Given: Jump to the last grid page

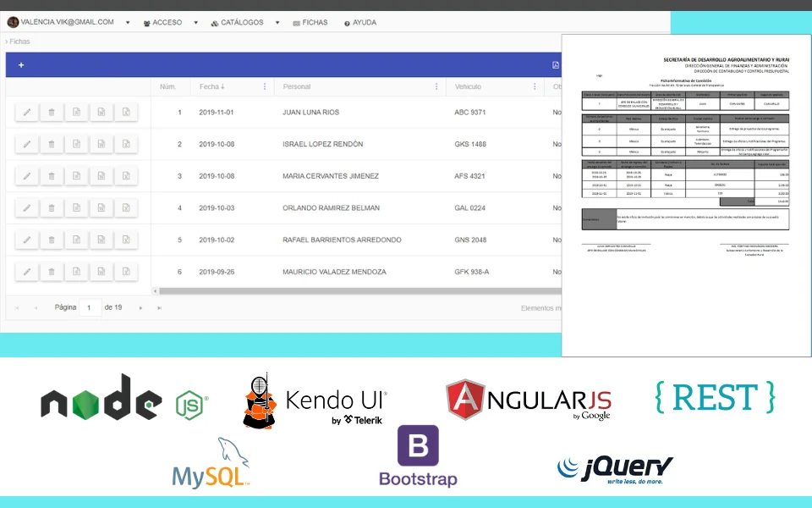Looking at the screenshot, I should pos(160,308).
